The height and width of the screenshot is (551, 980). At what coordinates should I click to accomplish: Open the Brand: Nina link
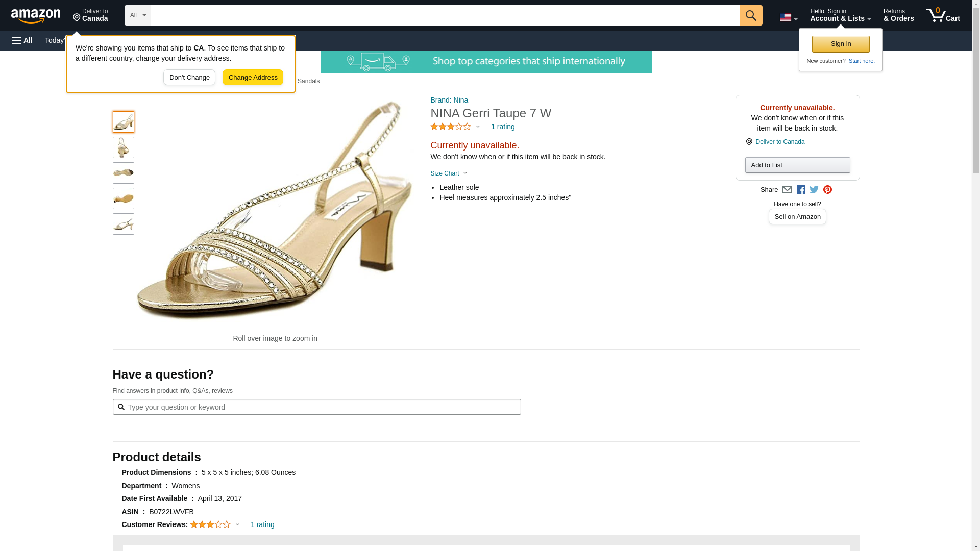pos(449,100)
